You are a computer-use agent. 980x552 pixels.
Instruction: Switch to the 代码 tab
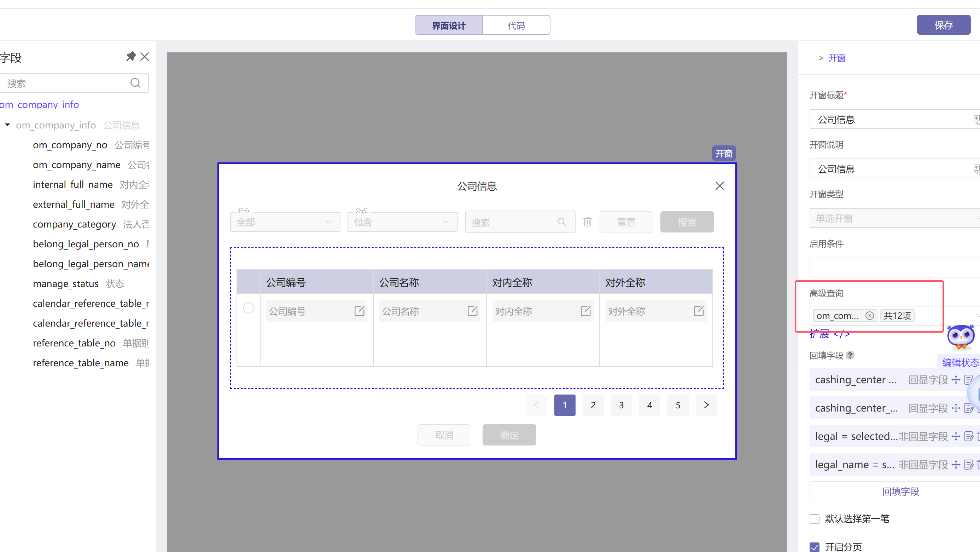pos(516,25)
